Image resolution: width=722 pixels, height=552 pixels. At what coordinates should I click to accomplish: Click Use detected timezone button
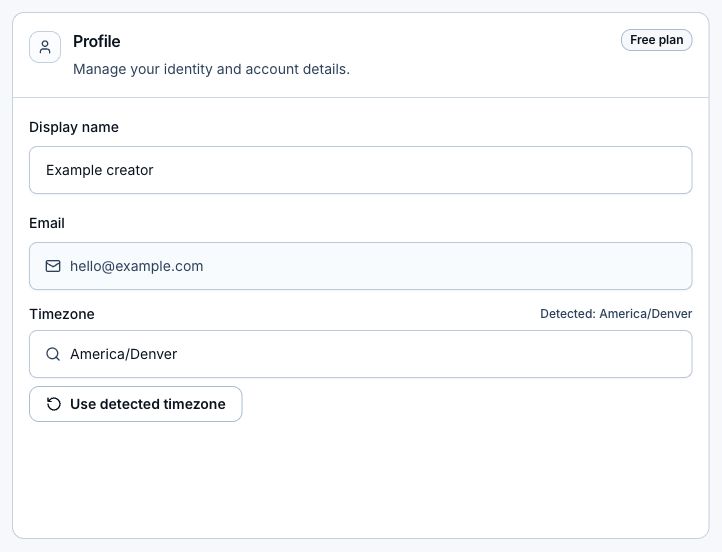click(135, 404)
